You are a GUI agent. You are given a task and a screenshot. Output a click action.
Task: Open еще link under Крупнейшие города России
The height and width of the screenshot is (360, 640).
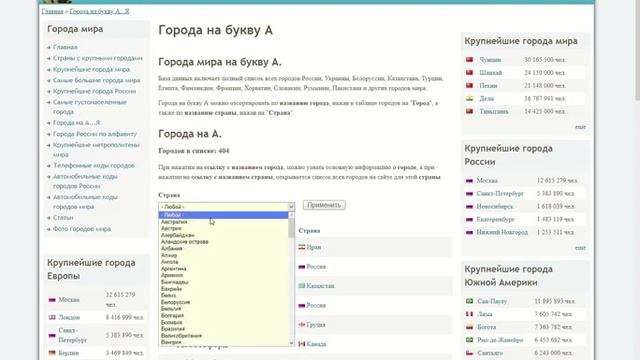tap(580, 248)
